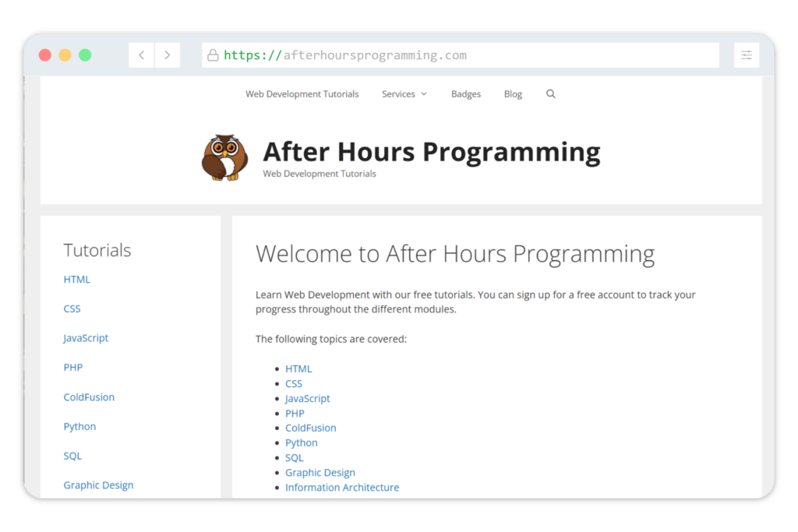The width and height of the screenshot is (798, 532).
Task: Open the Blog nav item
Action: click(513, 94)
